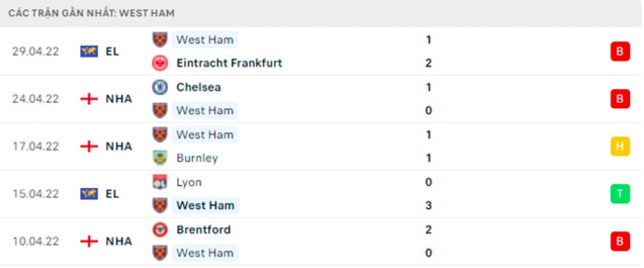Image resolution: width=644 pixels, height=268 pixels.
Task: Open the Chelsea team link
Action: click(x=199, y=87)
